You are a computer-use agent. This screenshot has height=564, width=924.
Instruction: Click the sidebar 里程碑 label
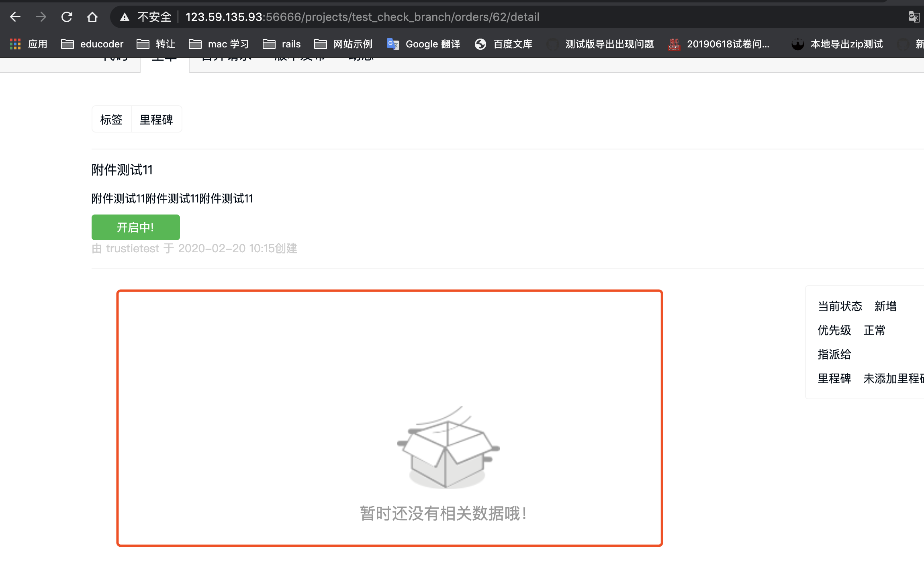[834, 378]
